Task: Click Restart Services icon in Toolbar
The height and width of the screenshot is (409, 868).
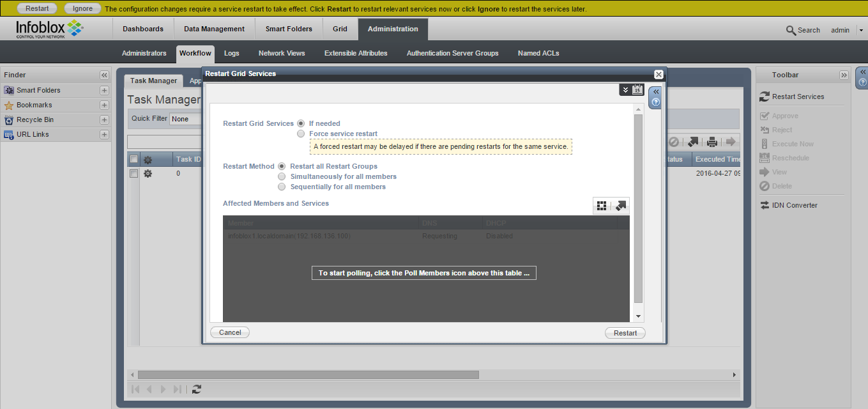Action: tap(764, 96)
